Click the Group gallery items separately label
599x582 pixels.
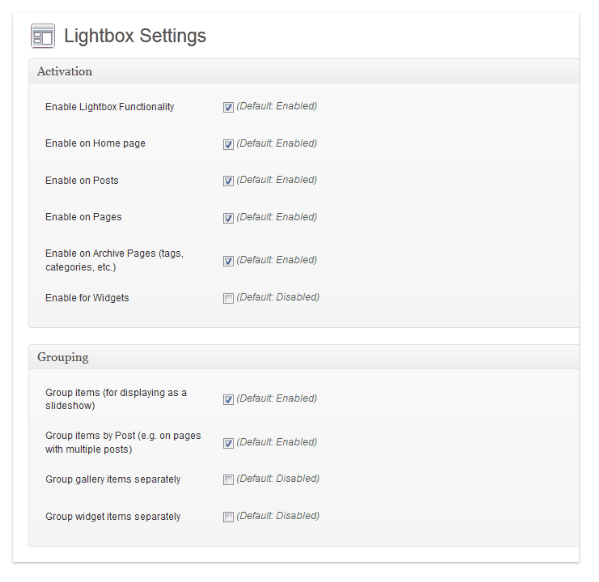113,480
